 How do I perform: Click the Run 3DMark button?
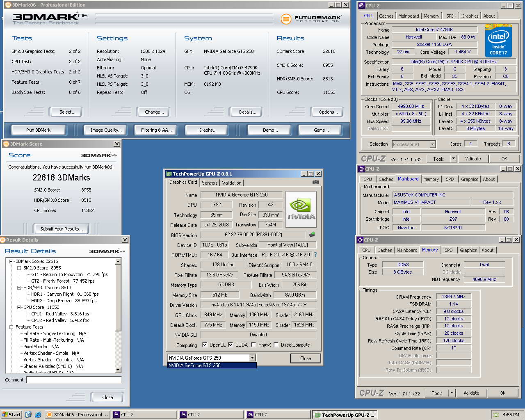click(38, 130)
